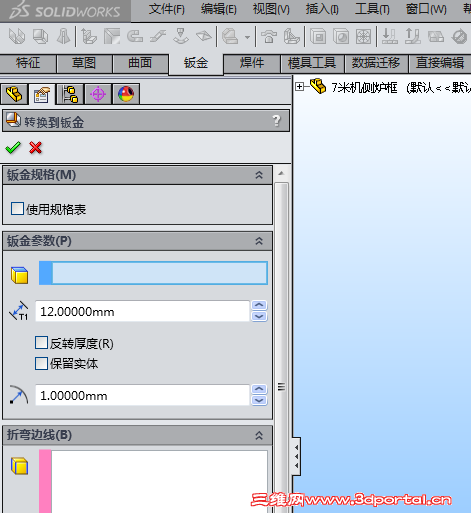This screenshot has width=471, height=513.
Task: Click the Base Flange toolbar icon
Action: click(x=17, y=36)
